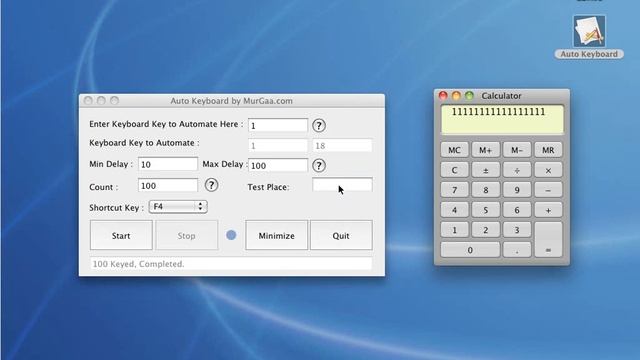This screenshot has height=360, width=640.
Task: Click the Count input field
Action: tap(168, 185)
